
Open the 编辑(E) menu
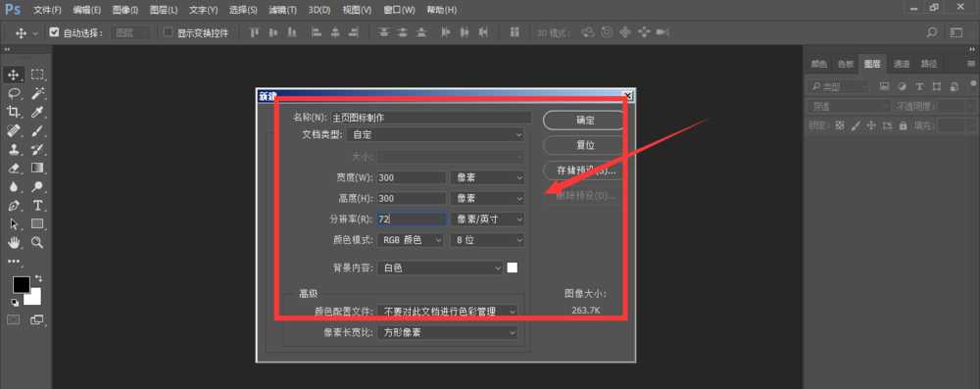pos(86,10)
